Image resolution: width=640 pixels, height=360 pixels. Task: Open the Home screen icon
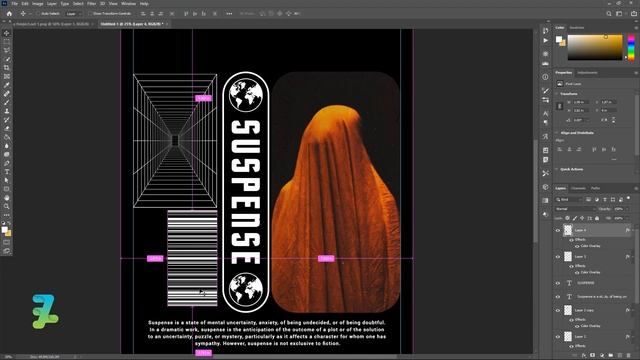(x=9, y=13)
